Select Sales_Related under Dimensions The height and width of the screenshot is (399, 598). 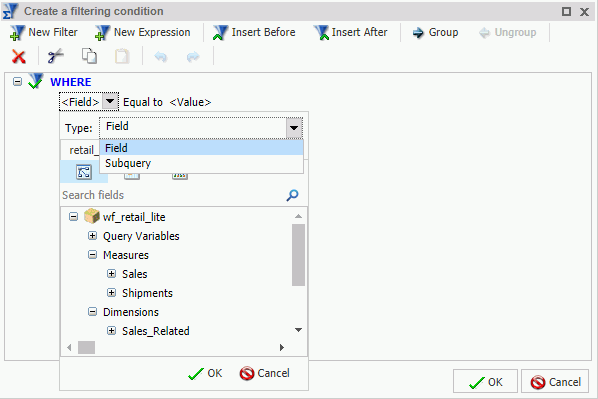coord(156,331)
